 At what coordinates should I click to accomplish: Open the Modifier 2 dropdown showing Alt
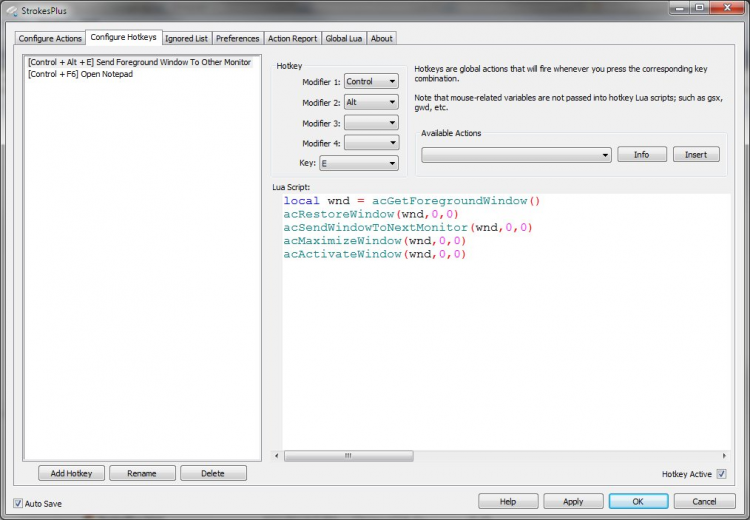pos(371,102)
